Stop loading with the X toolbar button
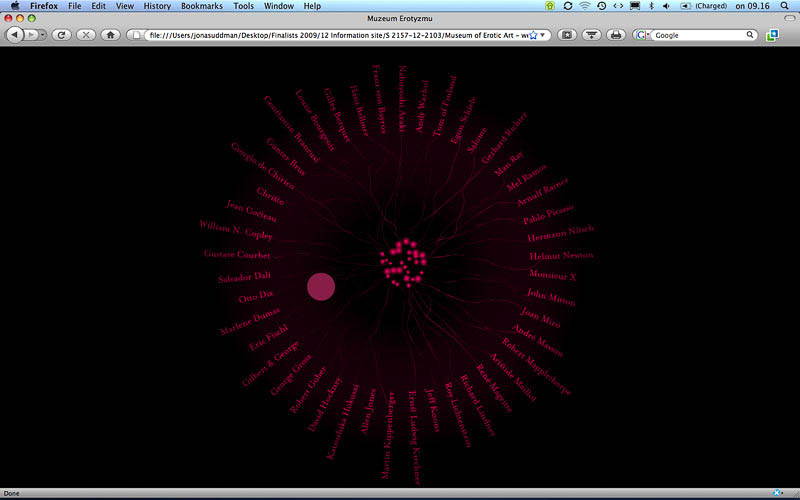800x500 pixels. point(86,35)
